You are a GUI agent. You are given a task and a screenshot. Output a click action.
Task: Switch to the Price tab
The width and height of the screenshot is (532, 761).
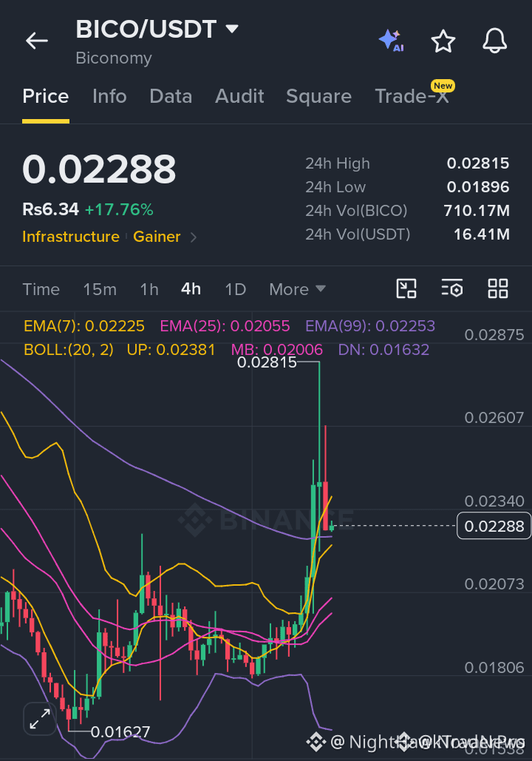coord(46,96)
